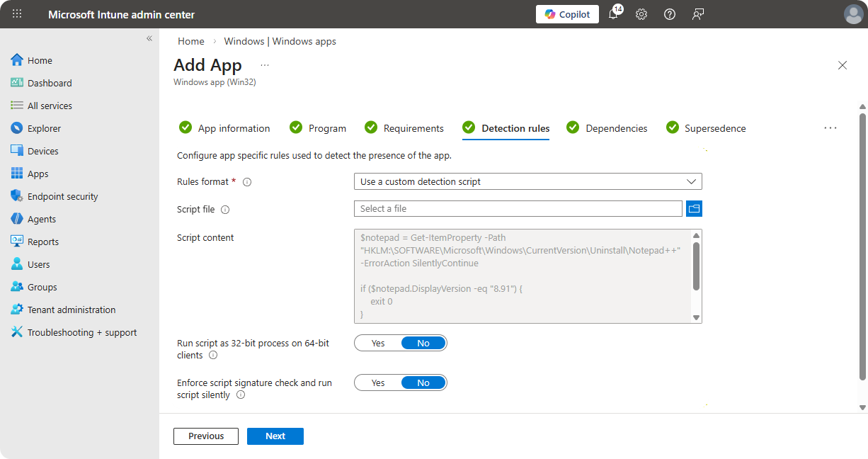Open the app launcher waffle icon

tap(17, 14)
